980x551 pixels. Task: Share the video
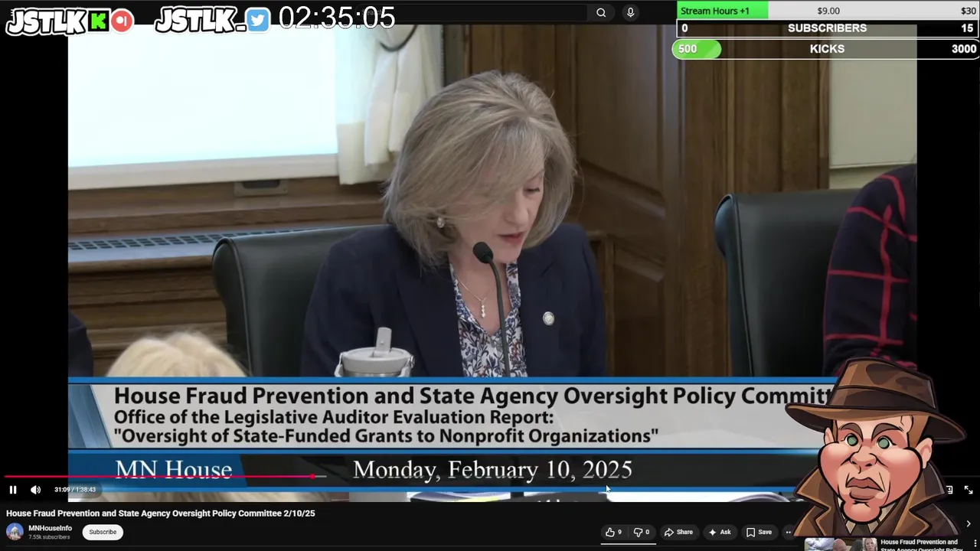click(x=678, y=532)
